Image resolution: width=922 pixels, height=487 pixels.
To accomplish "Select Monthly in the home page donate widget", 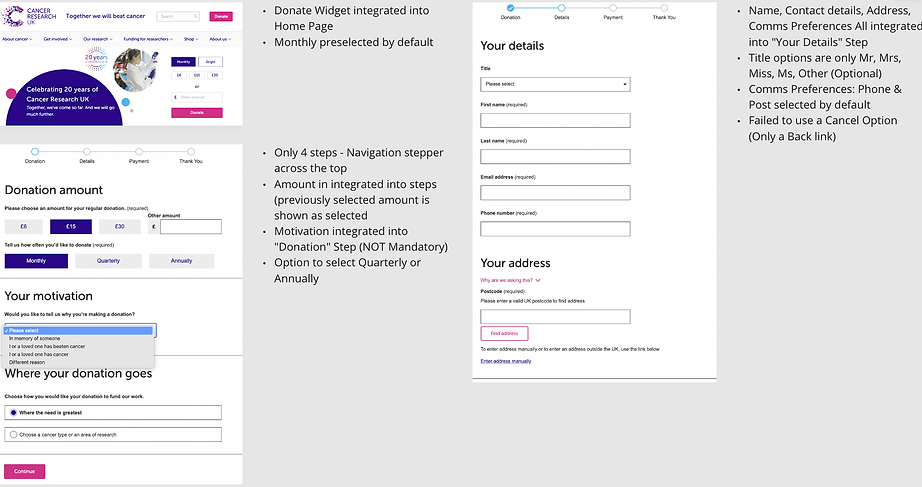I will click(x=183, y=62).
